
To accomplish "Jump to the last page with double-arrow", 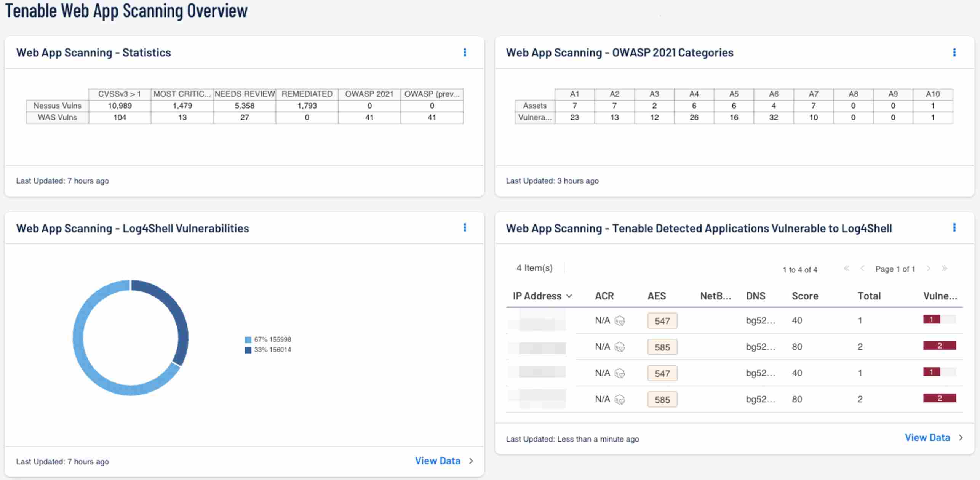I will pyautogui.click(x=945, y=269).
